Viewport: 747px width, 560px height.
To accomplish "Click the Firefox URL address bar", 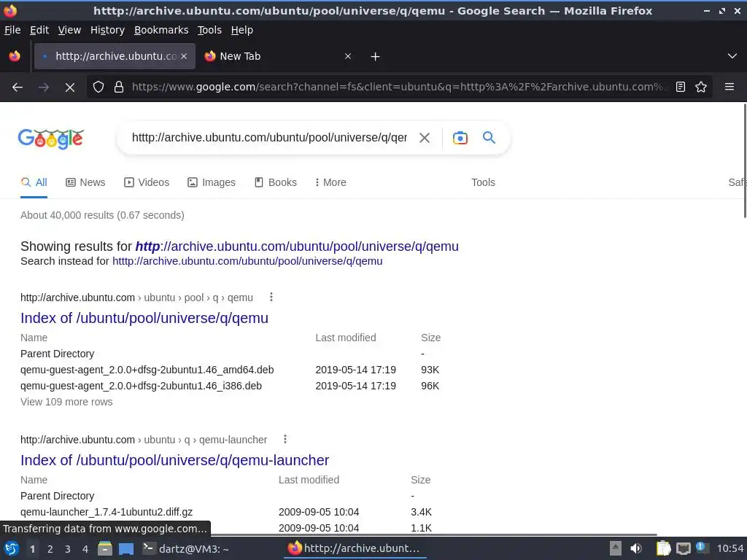I will click(398, 87).
